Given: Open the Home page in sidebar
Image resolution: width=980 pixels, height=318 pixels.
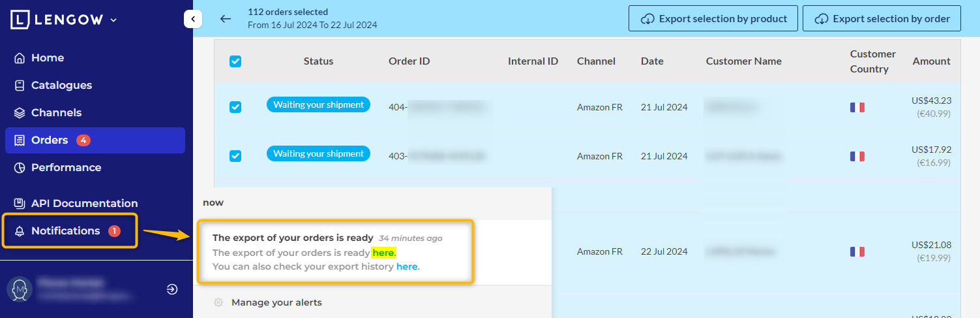Looking at the screenshot, I should tap(48, 57).
